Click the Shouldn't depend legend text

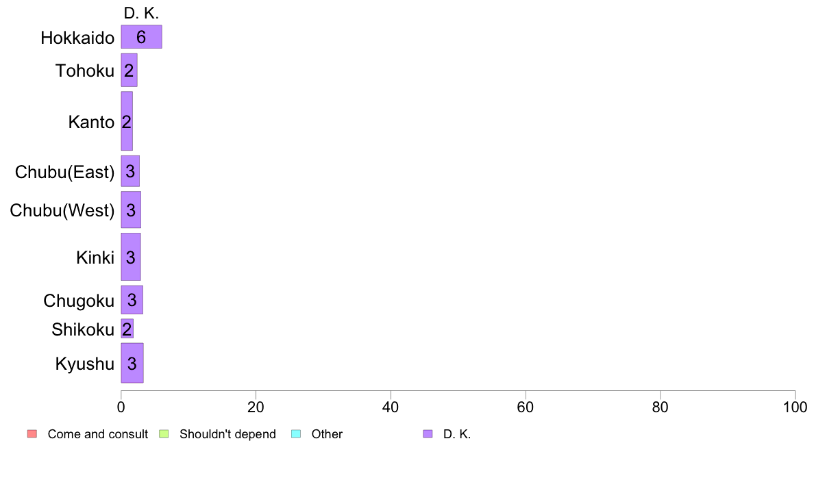[228, 434]
